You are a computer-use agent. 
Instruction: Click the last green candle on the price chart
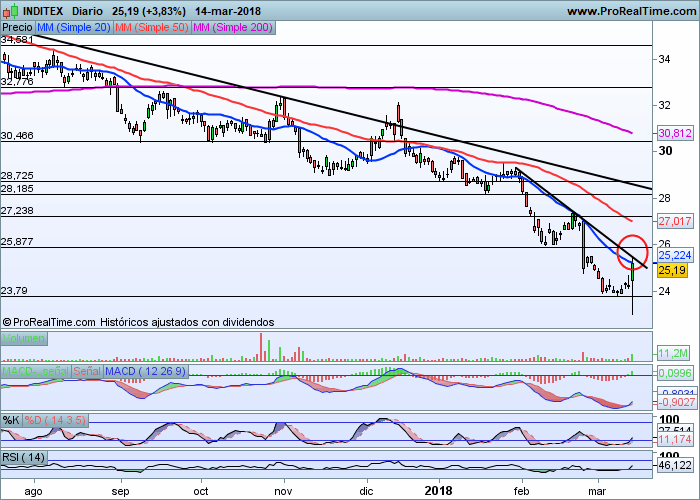(x=633, y=272)
